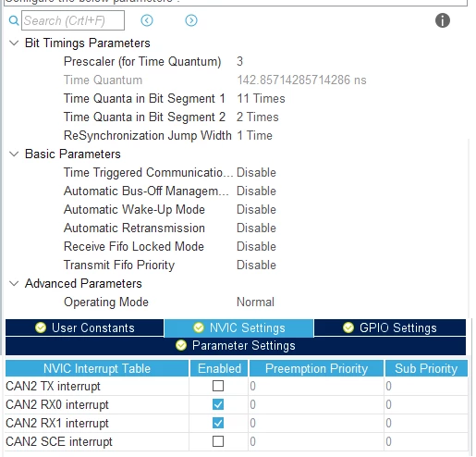Enable CAN2 TX interrupt checkbox

[218, 386]
